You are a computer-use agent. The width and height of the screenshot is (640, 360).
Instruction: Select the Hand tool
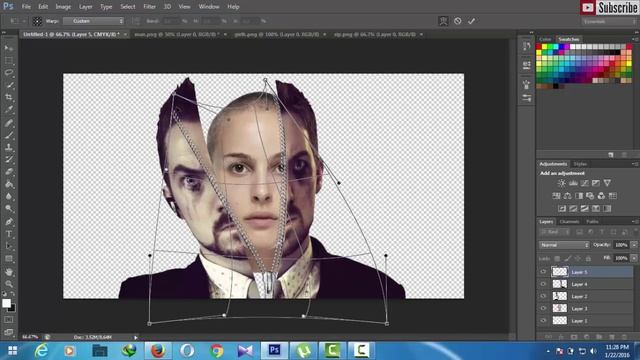click(9, 272)
